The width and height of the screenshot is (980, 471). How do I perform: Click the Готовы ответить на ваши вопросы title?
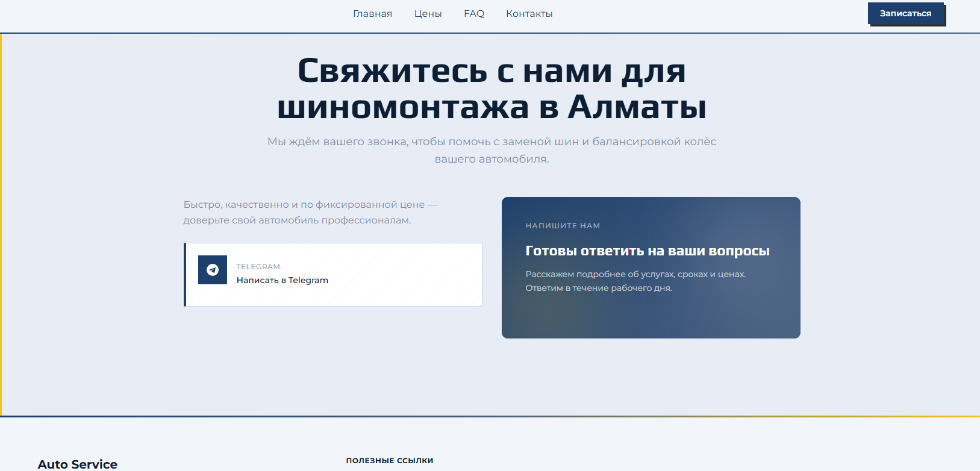pyautogui.click(x=648, y=251)
